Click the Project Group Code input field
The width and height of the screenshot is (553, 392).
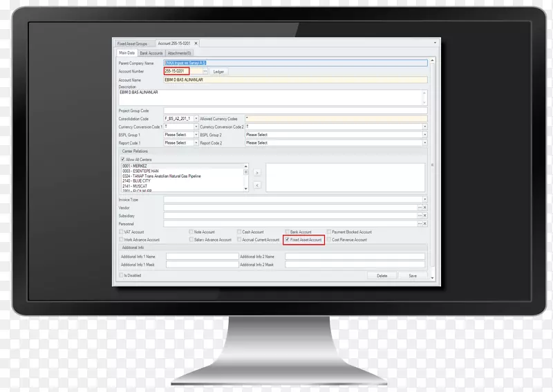(295, 111)
